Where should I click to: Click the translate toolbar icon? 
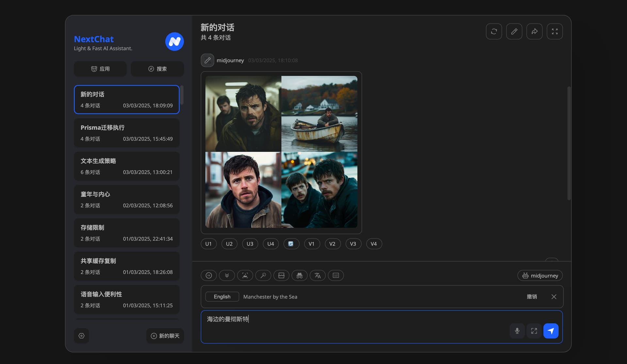coord(317,275)
